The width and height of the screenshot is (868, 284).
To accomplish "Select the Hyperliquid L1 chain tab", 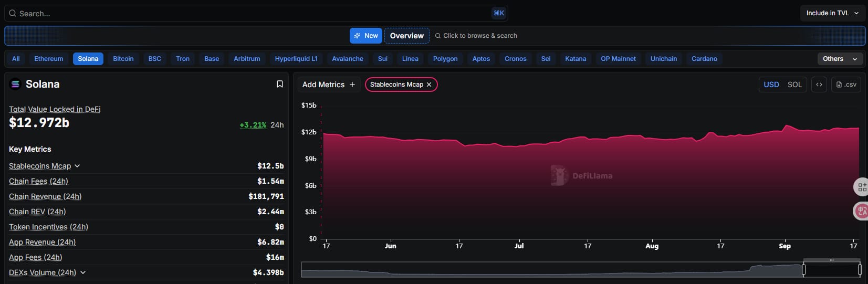I will (x=296, y=59).
